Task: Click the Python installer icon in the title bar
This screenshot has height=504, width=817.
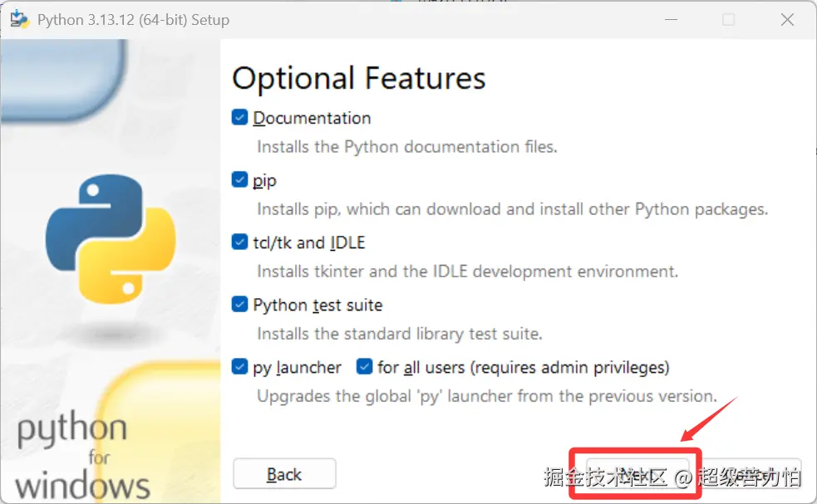Action: 20,19
